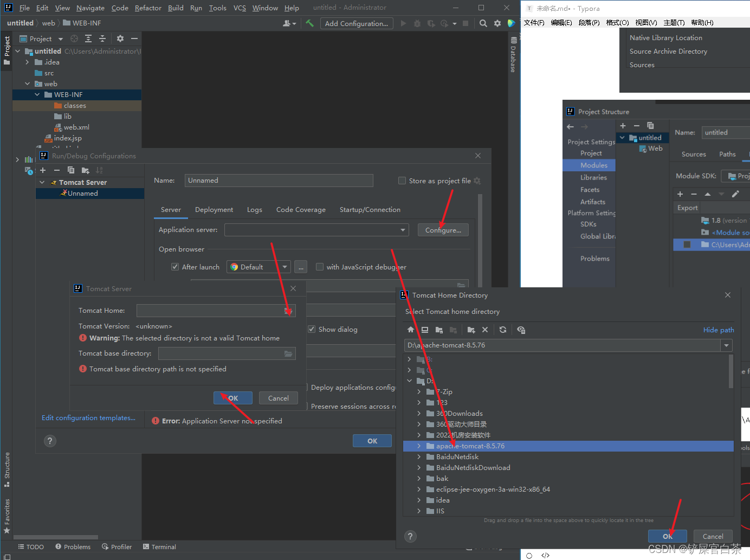This screenshot has width=750, height=560.
Task: Enable Store as project file checkbox
Action: tap(402, 181)
